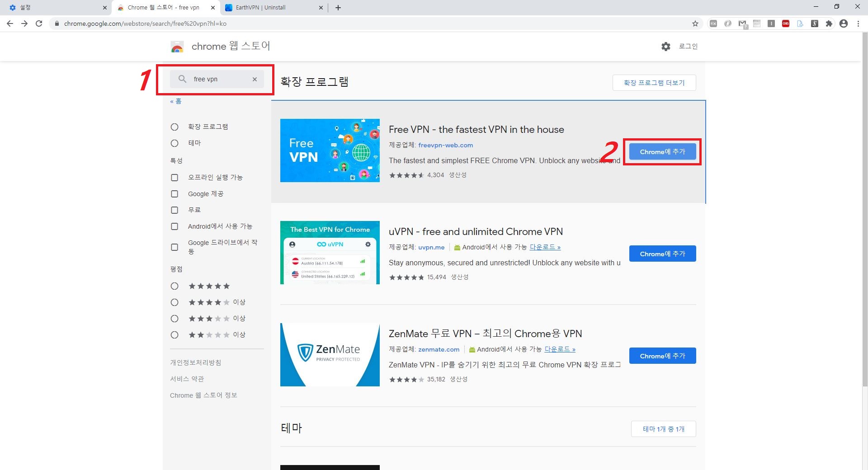
Task: Click the 'free vpn' search input field
Action: coord(217,79)
